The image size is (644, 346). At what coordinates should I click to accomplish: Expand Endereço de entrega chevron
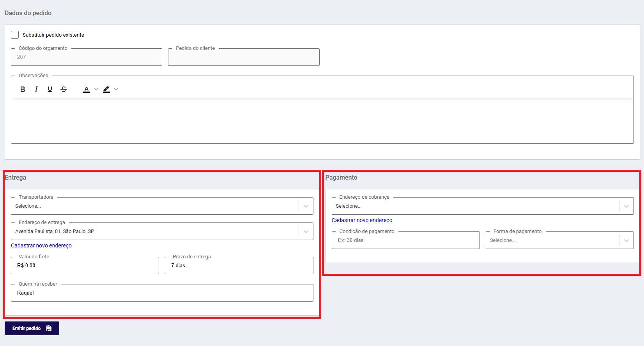click(306, 231)
